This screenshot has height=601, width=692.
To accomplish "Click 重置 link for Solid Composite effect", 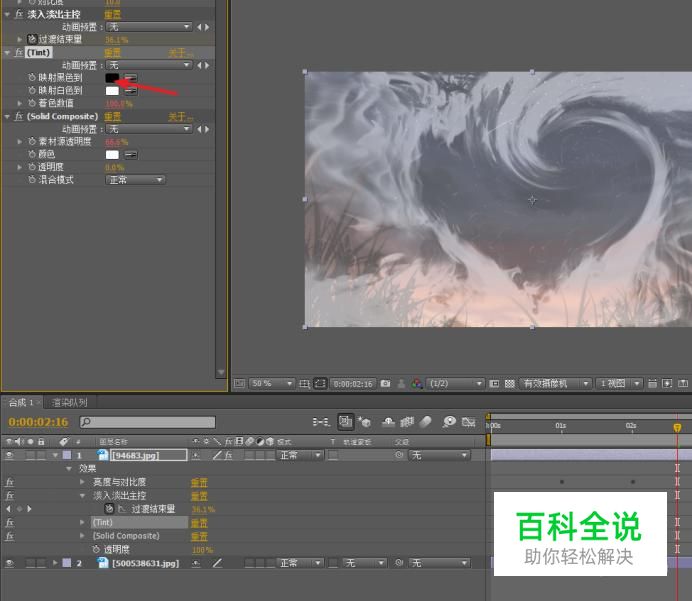I will pyautogui.click(x=113, y=116).
